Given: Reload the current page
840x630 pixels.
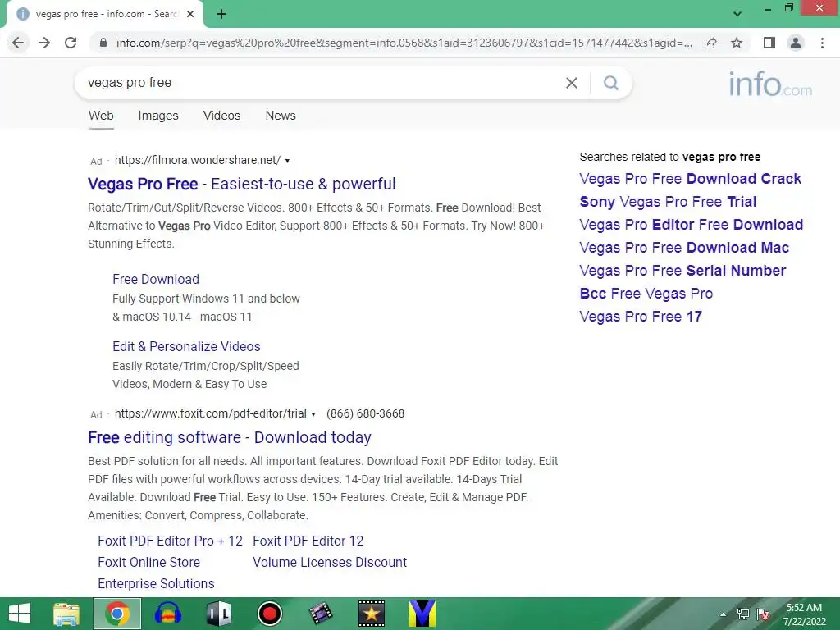Looking at the screenshot, I should pos(71,43).
